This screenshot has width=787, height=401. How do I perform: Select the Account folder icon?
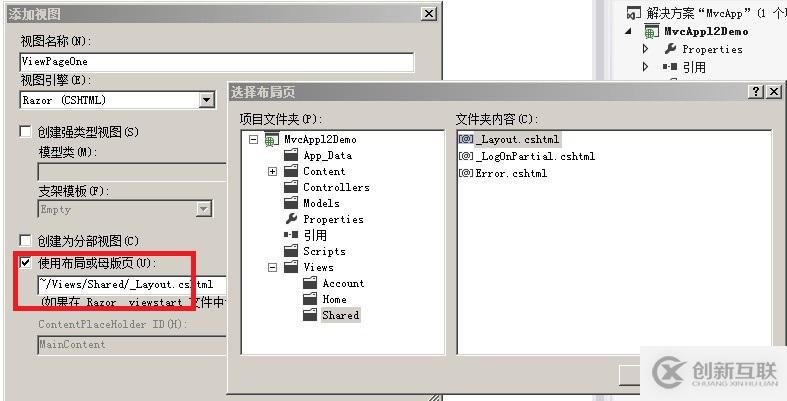[x=310, y=283]
